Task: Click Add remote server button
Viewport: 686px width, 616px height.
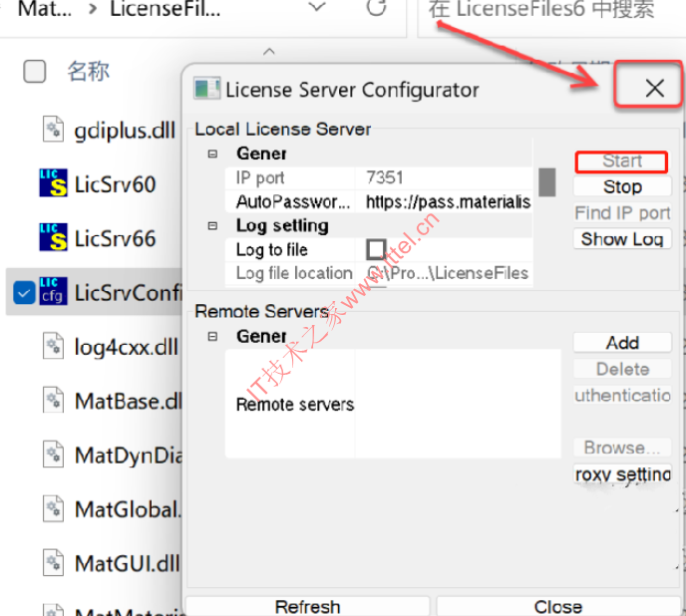Action: click(x=622, y=343)
